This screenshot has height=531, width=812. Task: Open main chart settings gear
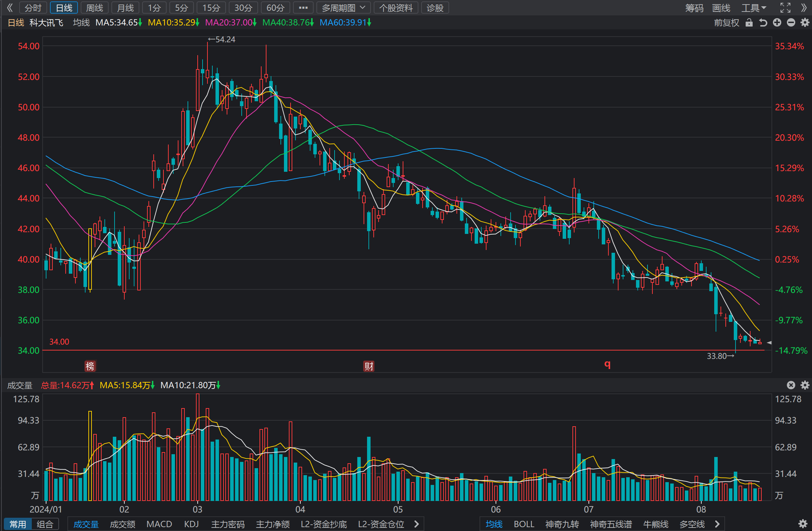tap(805, 23)
